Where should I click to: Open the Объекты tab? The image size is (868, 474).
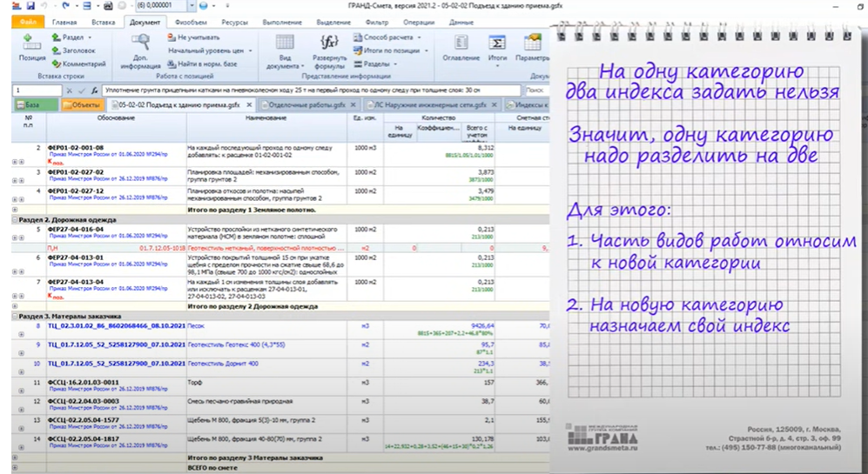coord(82,104)
